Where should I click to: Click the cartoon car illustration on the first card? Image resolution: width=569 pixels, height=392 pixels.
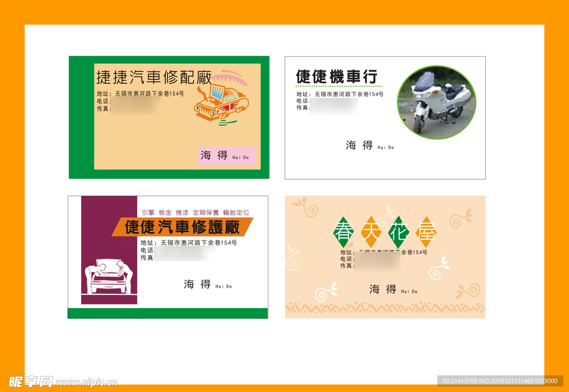[x=222, y=100]
